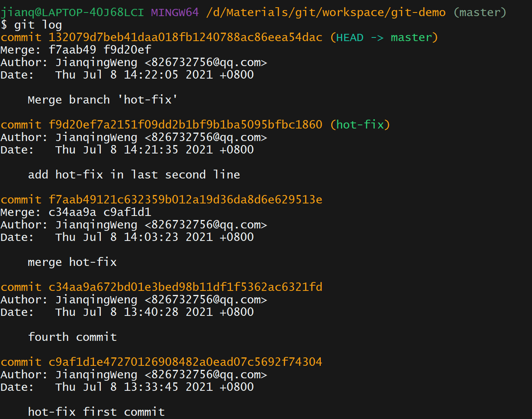The image size is (532, 419).
Task: Click the "Merge: c34aa9a c9af1d1" line
Action: click(x=76, y=212)
